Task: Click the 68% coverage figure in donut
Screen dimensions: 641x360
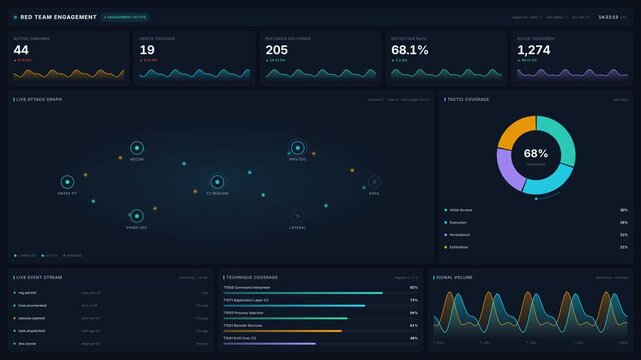Action: click(x=536, y=154)
